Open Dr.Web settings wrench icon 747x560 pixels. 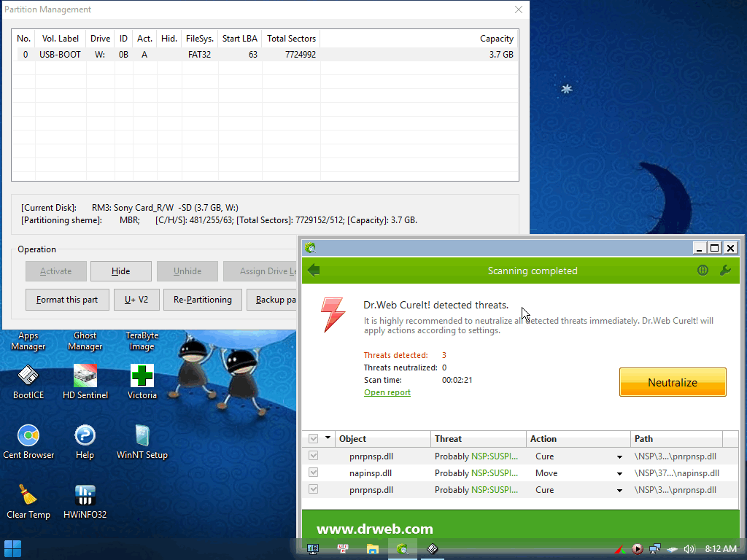pyautogui.click(x=725, y=271)
